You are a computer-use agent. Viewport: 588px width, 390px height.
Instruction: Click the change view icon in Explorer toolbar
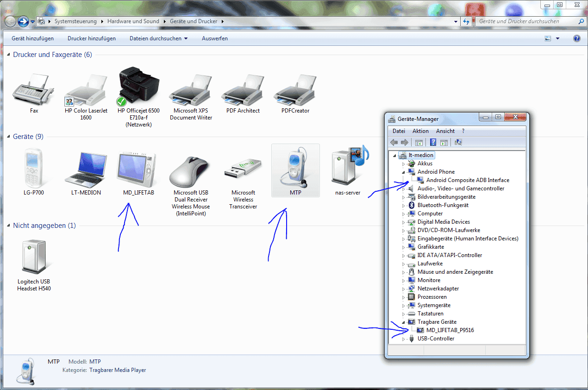(548, 38)
